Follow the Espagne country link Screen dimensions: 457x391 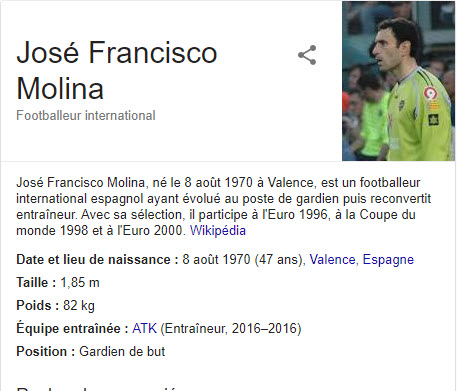coord(388,260)
